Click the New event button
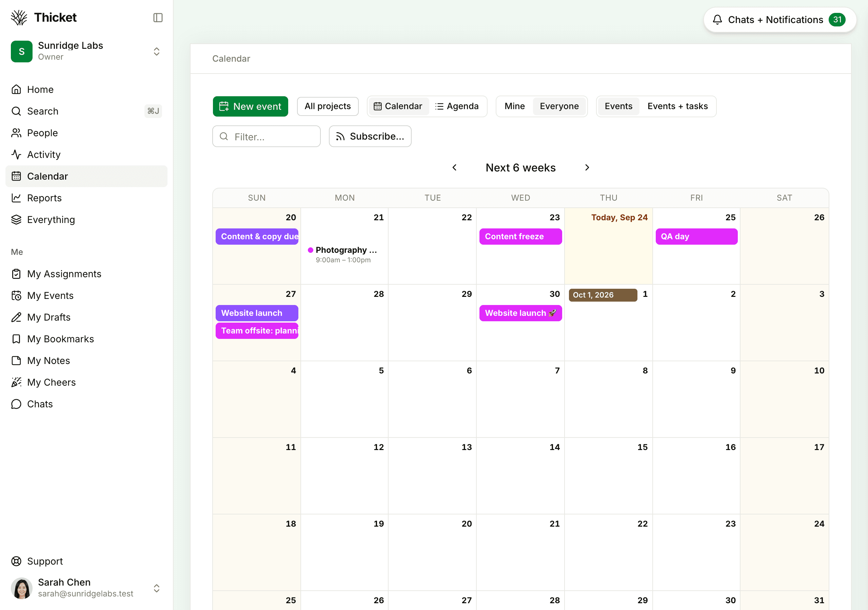Viewport: 868px width, 610px height. [x=250, y=106]
